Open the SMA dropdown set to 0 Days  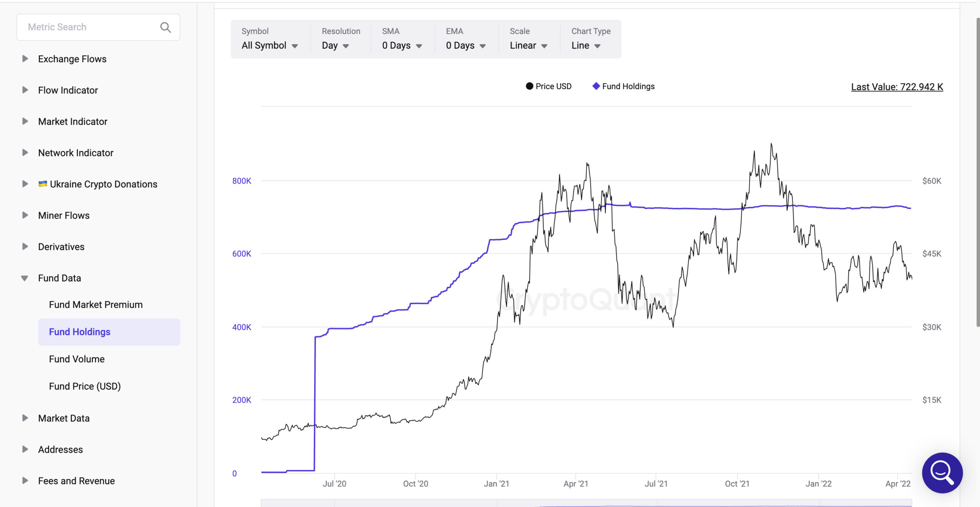pos(402,46)
